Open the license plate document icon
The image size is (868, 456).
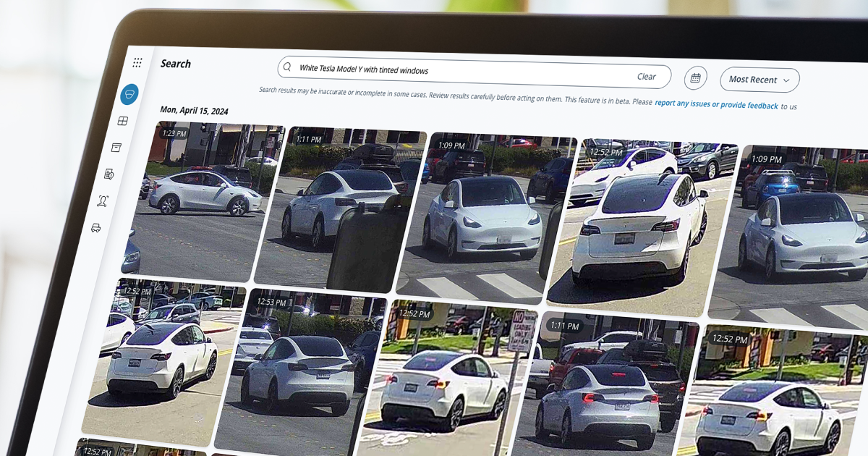coord(109,174)
